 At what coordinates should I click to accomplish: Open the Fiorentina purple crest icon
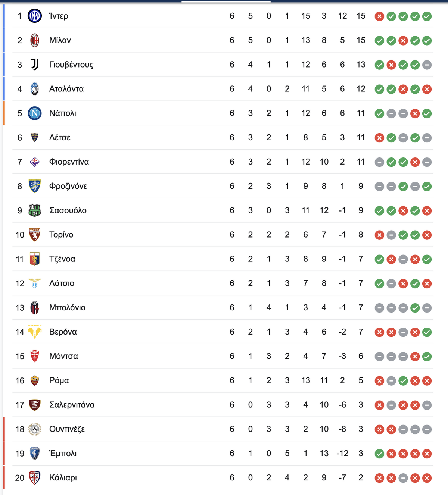pos(35,162)
